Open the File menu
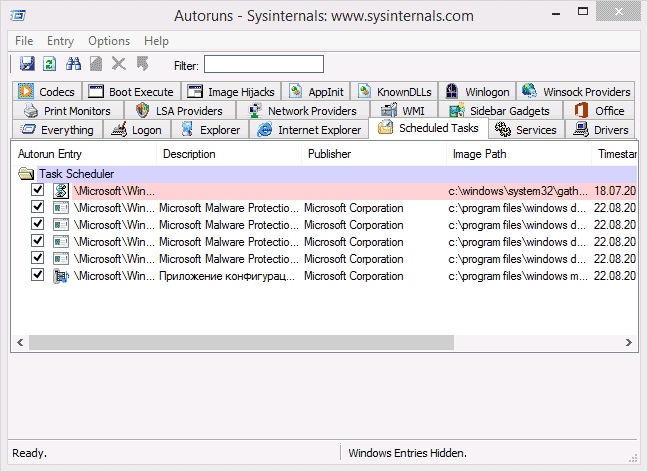The image size is (648, 472). 24,41
